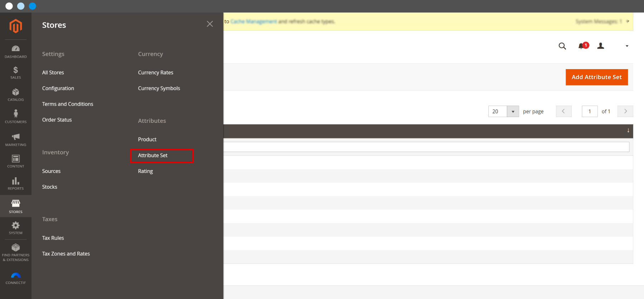The height and width of the screenshot is (299, 644).
Task: Open the Dashboard sidebar section
Action: pyautogui.click(x=16, y=52)
